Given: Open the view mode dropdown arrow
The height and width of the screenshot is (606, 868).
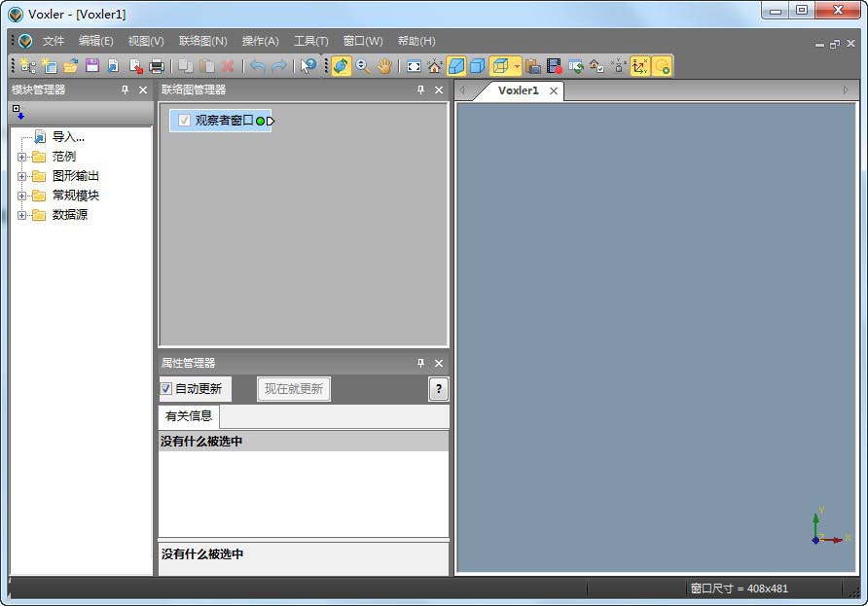Looking at the screenshot, I should coord(515,65).
